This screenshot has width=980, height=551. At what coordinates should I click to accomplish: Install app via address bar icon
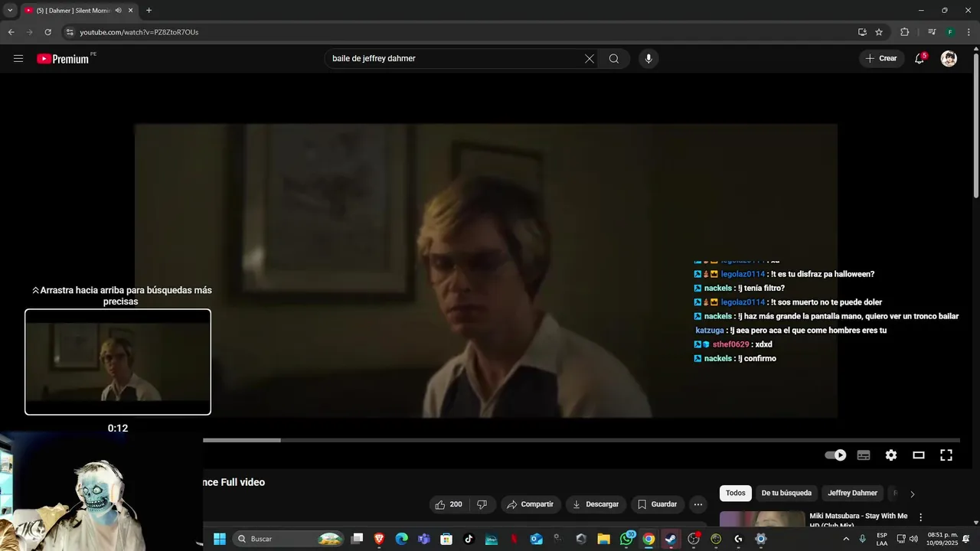pos(862,32)
